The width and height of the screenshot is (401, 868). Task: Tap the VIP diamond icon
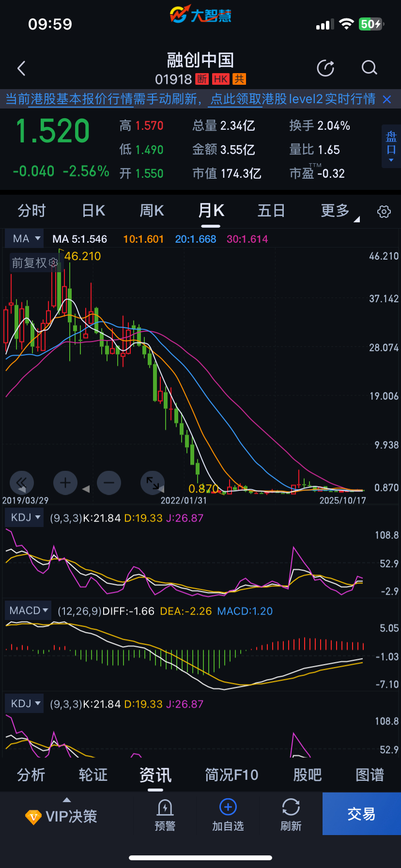pyautogui.click(x=33, y=817)
